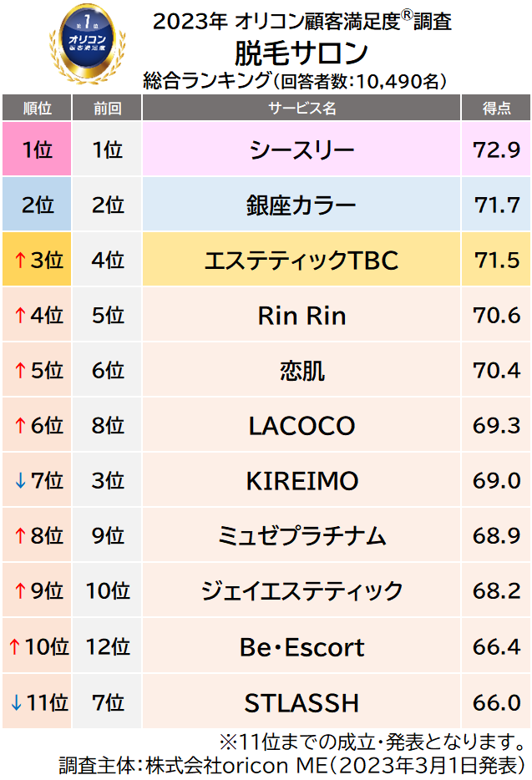Click the red up arrow beside 9位
This screenshot has height=780, width=532.
tap(18, 591)
